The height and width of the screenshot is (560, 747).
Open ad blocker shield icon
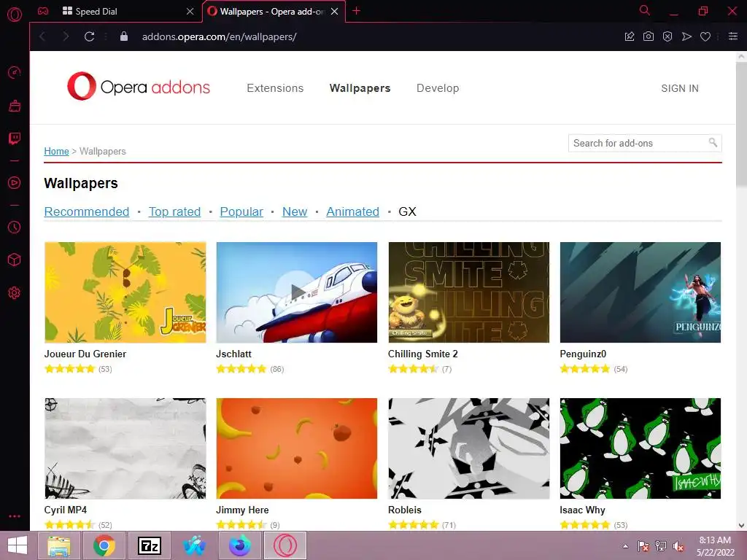click(x=667, y=36)
